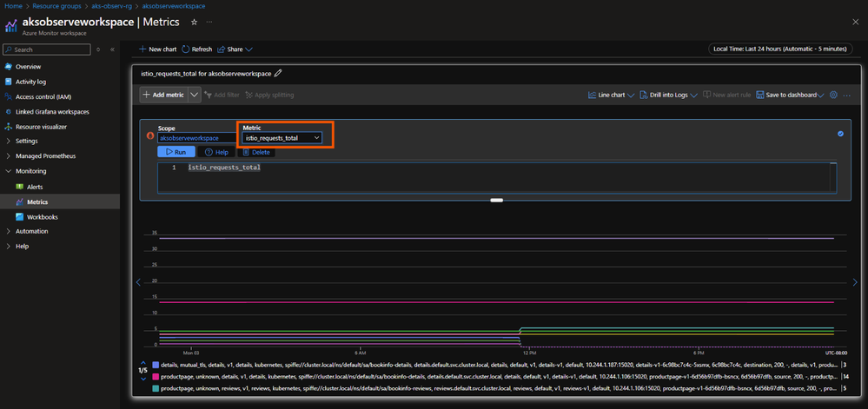Select Metrics in the sidebar

[60, 202]
